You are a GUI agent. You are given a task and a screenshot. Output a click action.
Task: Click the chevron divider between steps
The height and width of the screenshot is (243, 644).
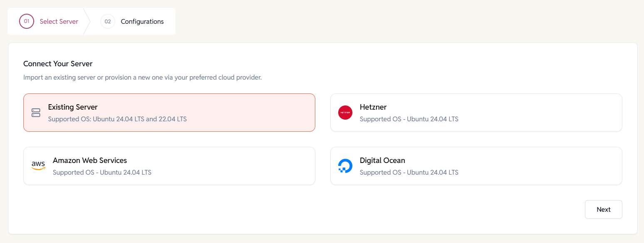(87, 22)
